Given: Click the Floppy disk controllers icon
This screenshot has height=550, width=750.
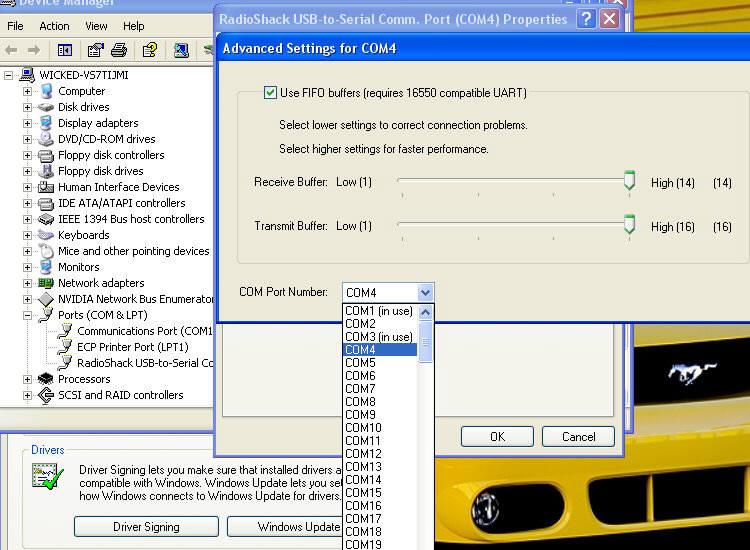Looking at the screenshot, I should (46, 155).
